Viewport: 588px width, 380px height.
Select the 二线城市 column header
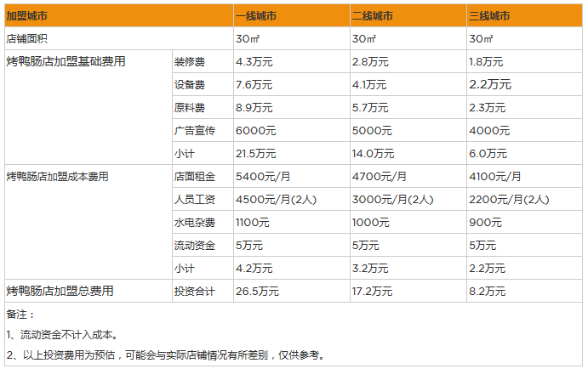(x=373, y=16)
